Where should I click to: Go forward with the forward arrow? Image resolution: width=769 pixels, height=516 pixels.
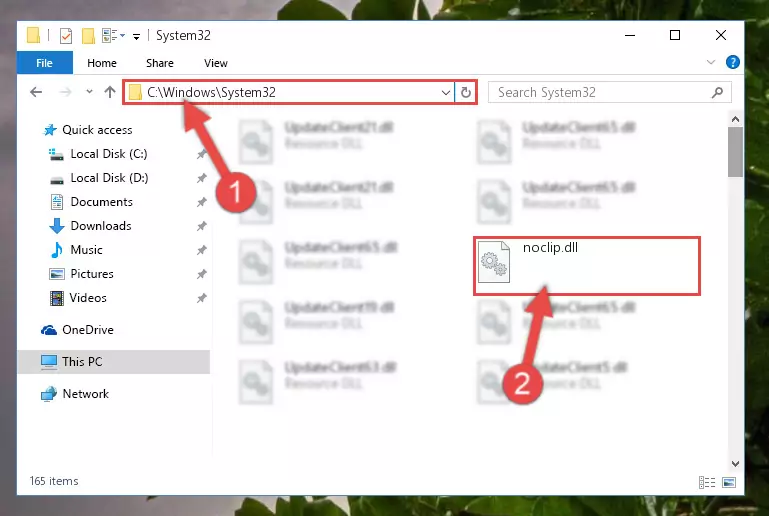click(x=65, y=92)
